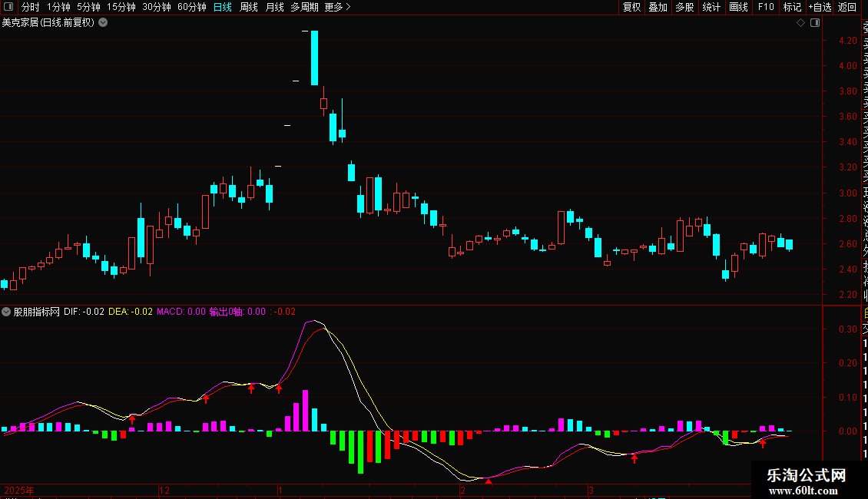The image size is (868, 499).
Task: Click the DIF: -0.02 value
Action: 84,312
